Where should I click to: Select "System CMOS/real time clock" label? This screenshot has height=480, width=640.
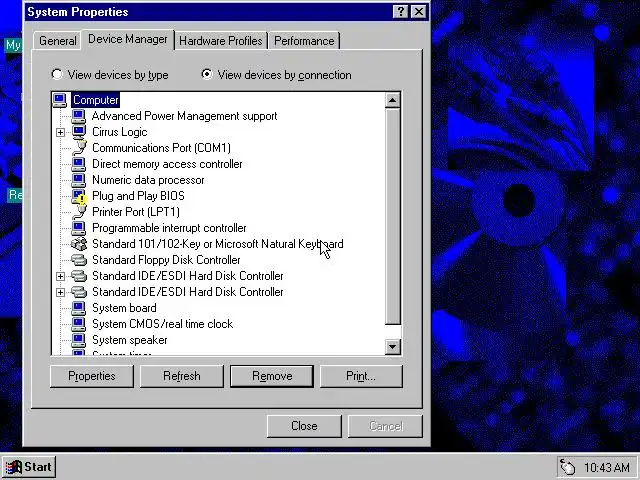click(x=162, y=324)
